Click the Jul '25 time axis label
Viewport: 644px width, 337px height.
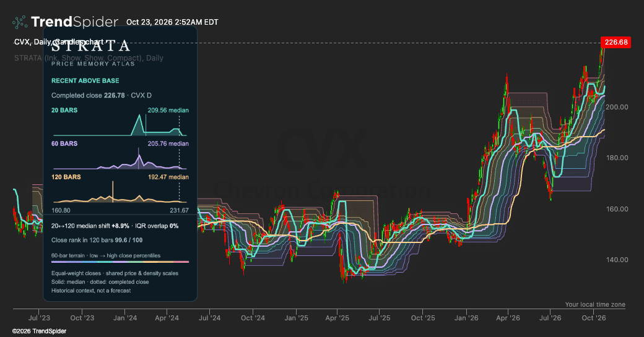pyautogui.click(x=380, y=318)
